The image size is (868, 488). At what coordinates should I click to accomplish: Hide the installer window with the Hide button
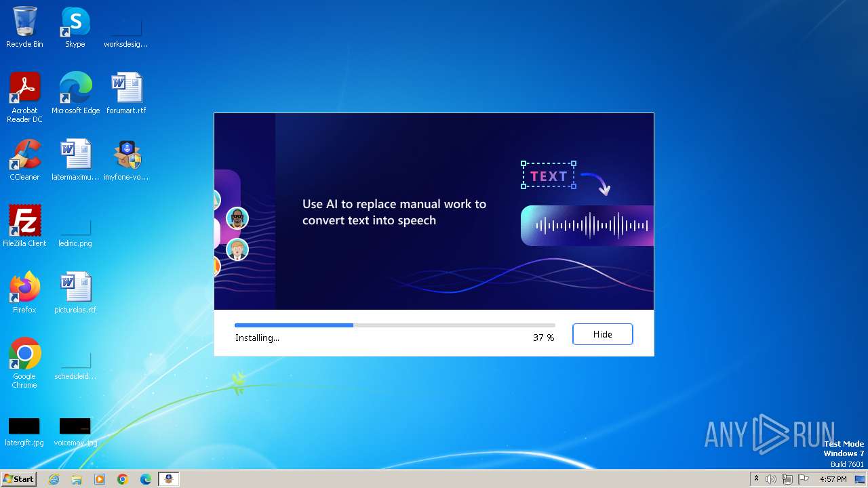(x=602, y=334)
